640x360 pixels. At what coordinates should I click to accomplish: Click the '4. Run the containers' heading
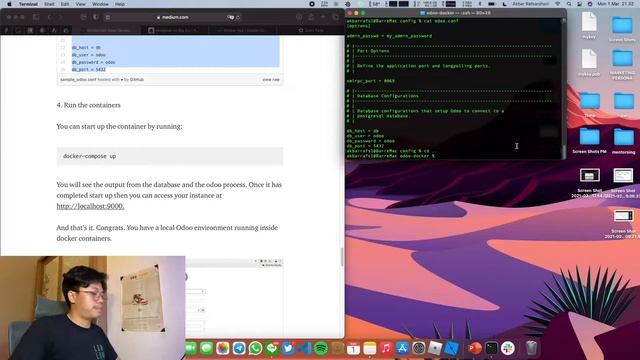tap(89, 105)
